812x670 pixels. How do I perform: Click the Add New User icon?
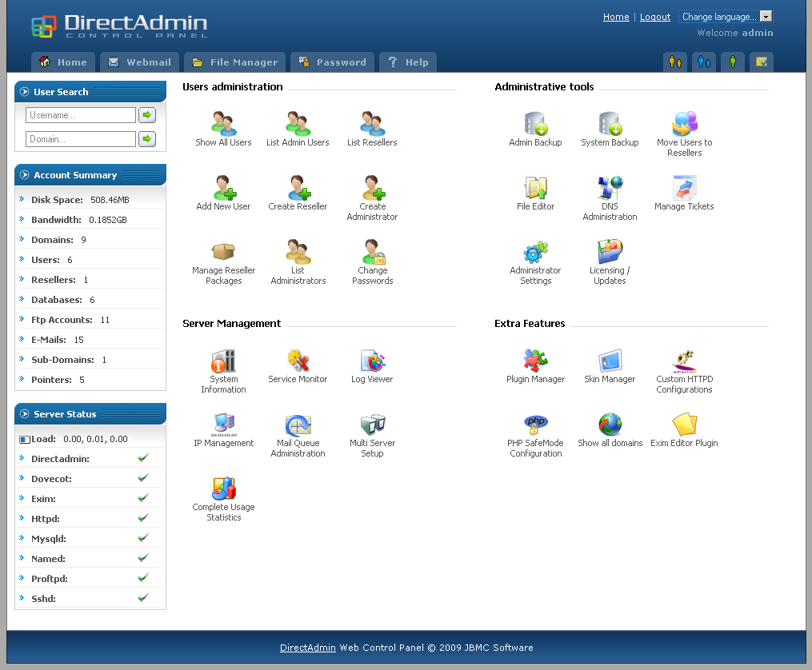224,187
